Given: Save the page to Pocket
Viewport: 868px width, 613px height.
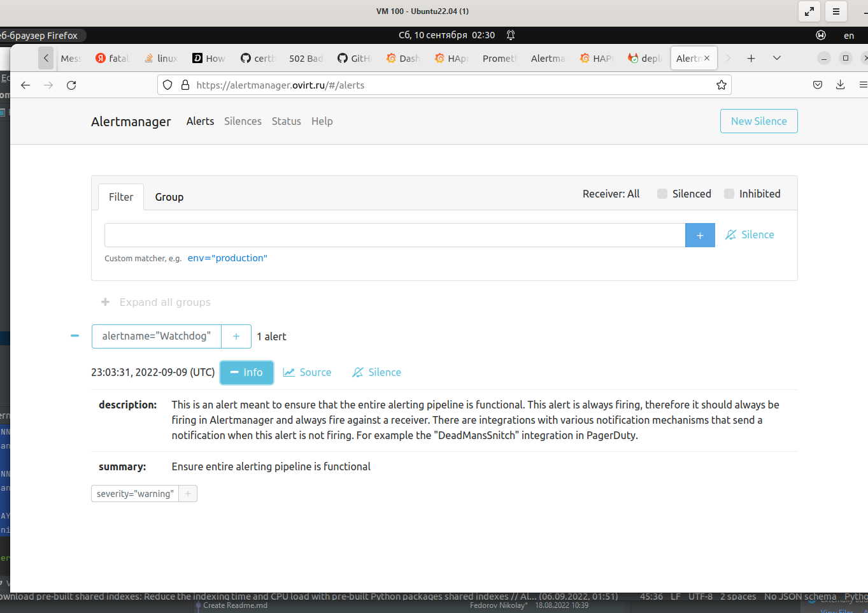Looking at the screenshot, I should [818, 85].
